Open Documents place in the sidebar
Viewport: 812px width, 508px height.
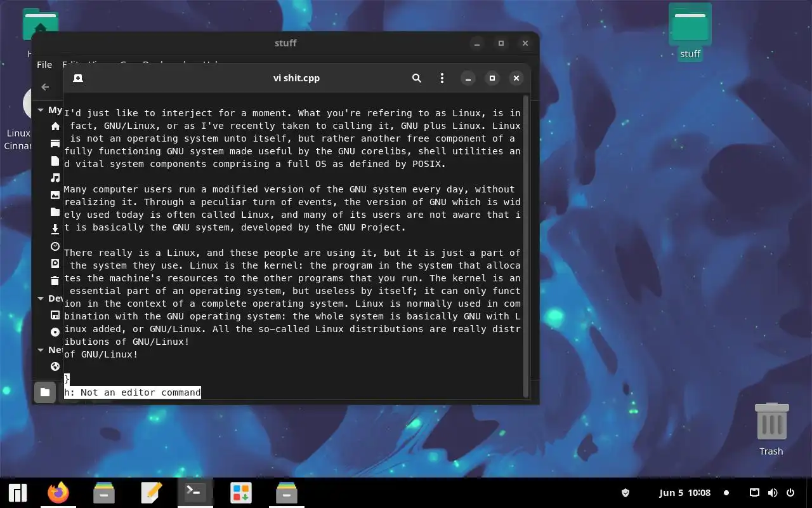[x=55, y=161]
